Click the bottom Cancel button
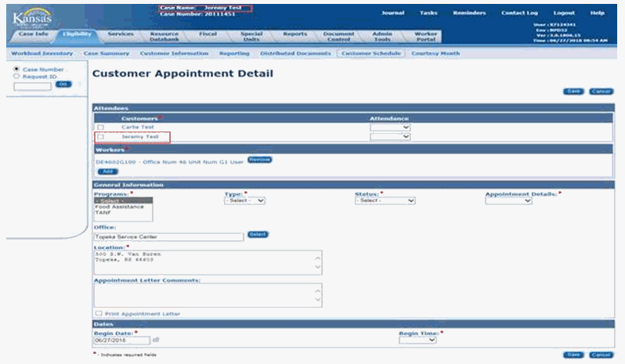This screenshot has height=364, width=625. [x=599, y=355]
